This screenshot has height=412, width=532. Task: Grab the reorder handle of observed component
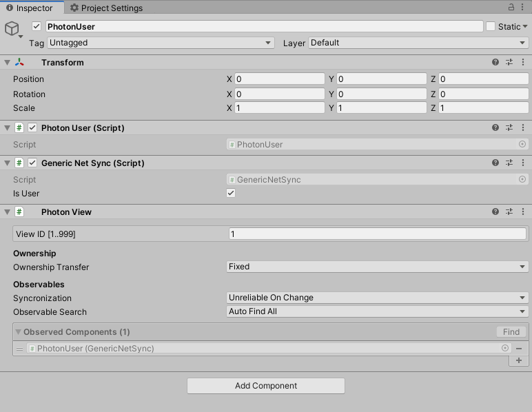pyautogui.click(x=20, y=349)
